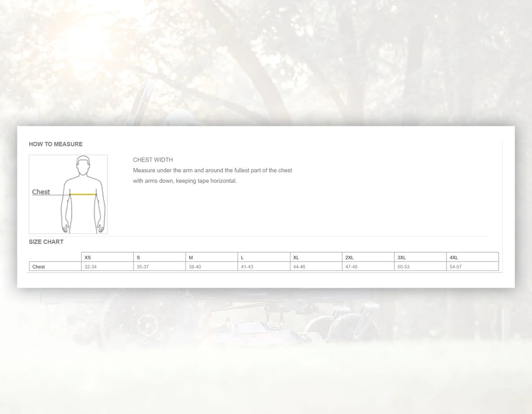Select the XL column header
This screenshot has width=532, height=414.
pyautogui.click(x=296, y=257)
